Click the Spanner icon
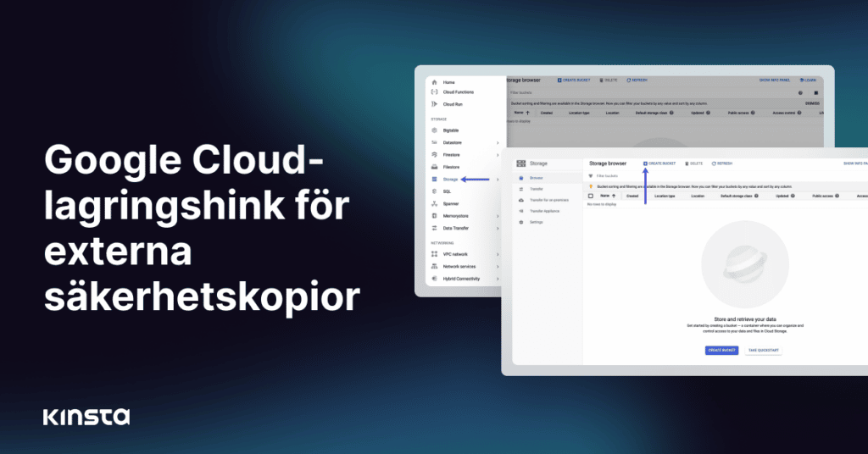 coord(434,203)
